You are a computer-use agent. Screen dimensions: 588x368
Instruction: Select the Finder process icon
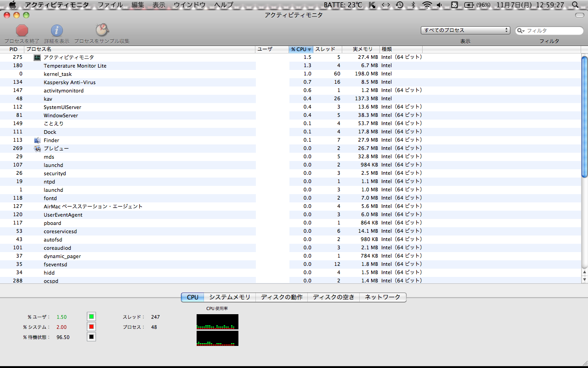(x=37, y=140)
